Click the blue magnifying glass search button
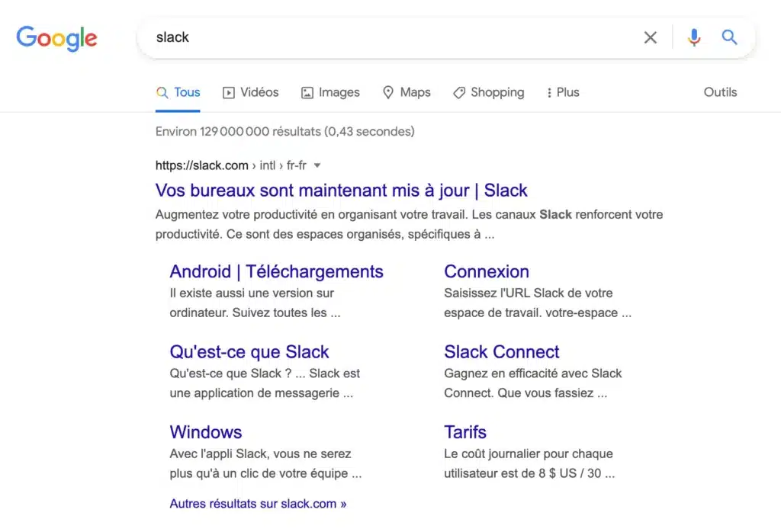 [730, 37]
